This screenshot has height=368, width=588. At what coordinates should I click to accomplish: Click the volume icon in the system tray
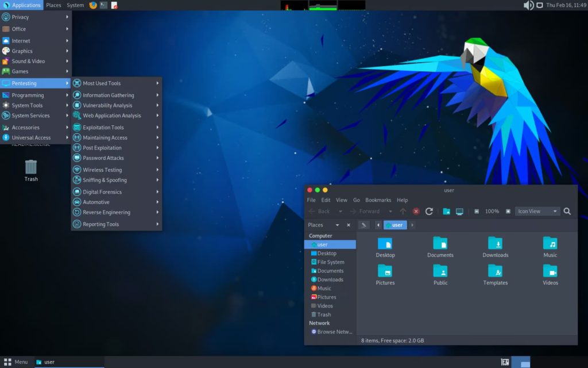(527, 5)
